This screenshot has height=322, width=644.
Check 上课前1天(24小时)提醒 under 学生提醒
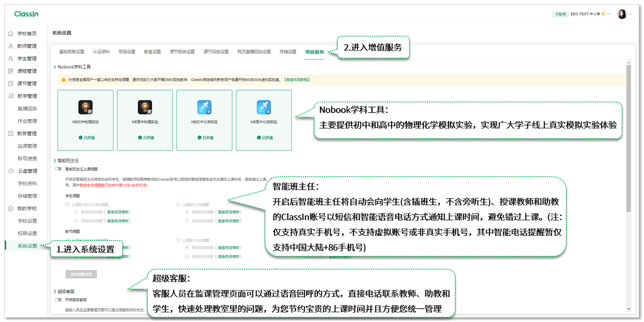coord(67,204)
